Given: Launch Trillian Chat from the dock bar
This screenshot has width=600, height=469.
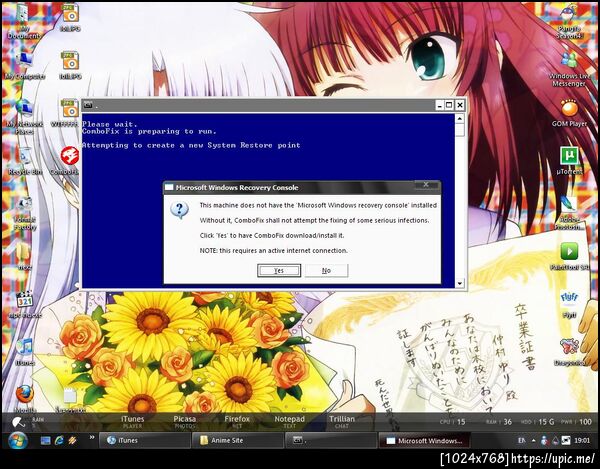Looking at the screenshot, I should coord(342,422).
